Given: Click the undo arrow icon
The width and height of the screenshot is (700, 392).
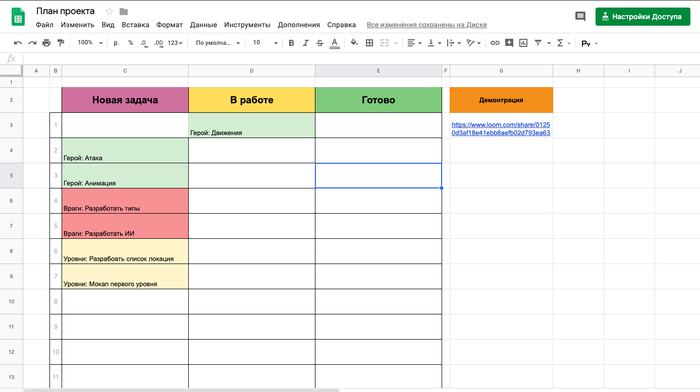Looking at the screenshot, I should point(18,43).
